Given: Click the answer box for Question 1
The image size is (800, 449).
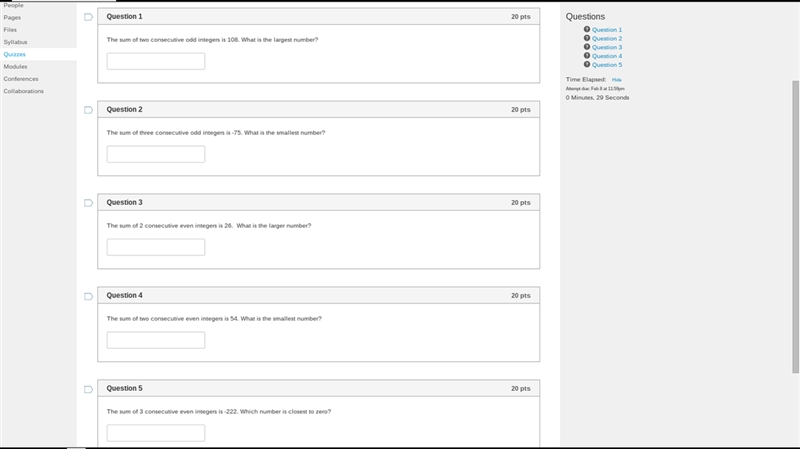Looking at the screenshot, I should (156, 61).
